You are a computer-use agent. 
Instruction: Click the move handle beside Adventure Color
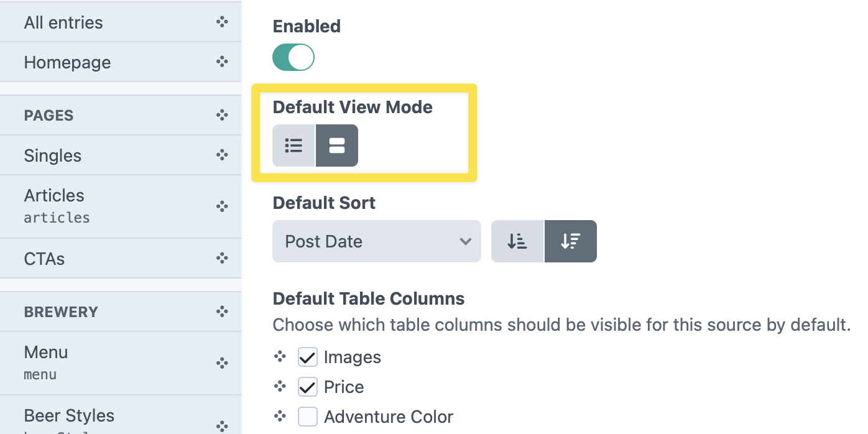click(x=280, y=417)
